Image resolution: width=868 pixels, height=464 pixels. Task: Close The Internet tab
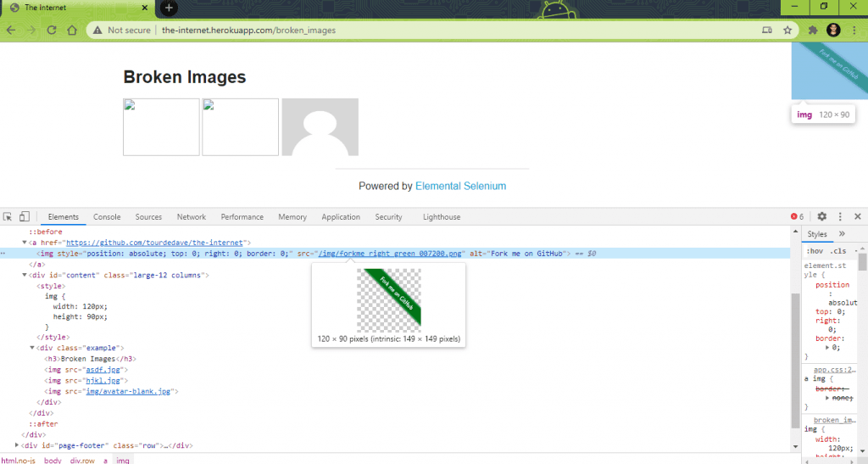pos(144,8)
